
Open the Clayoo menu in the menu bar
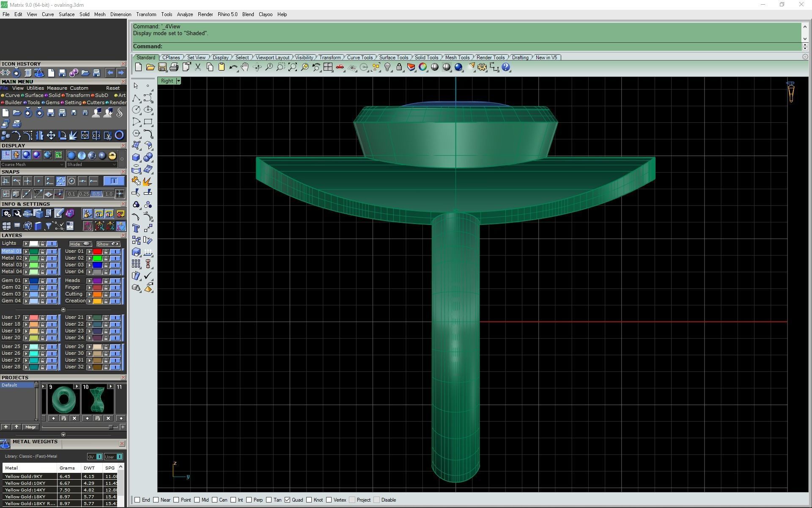[266, 14]
